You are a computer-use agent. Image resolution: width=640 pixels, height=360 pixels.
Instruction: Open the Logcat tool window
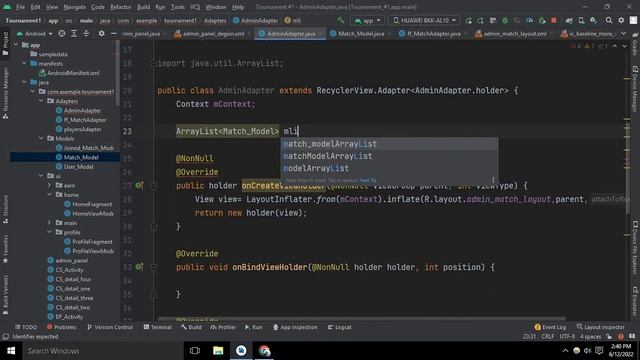coord(340,327)
